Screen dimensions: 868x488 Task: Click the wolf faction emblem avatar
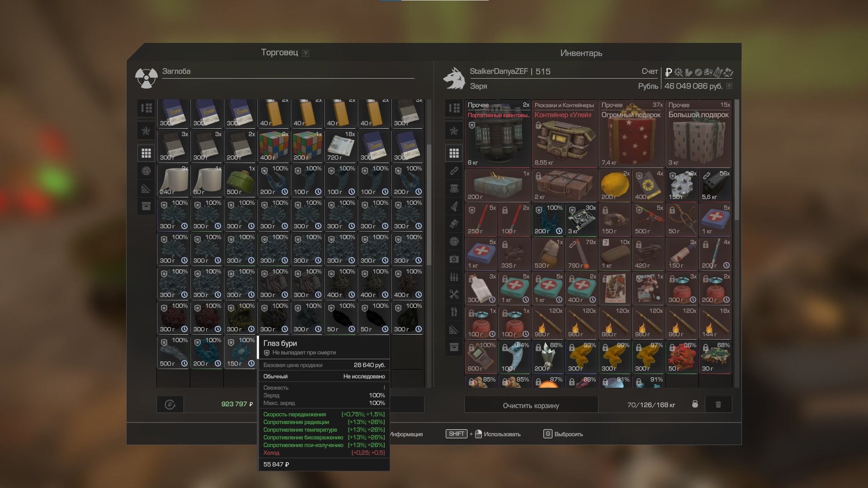click(x=454, y=78)
